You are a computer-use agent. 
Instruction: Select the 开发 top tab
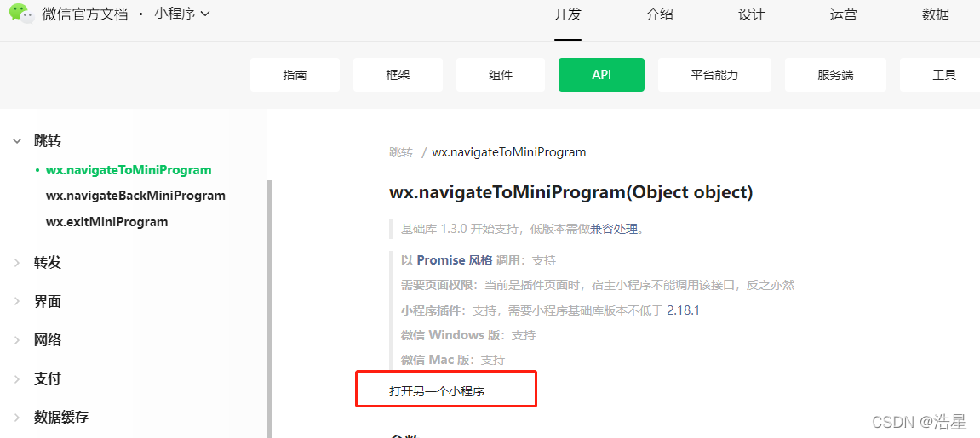coord(568,14)
